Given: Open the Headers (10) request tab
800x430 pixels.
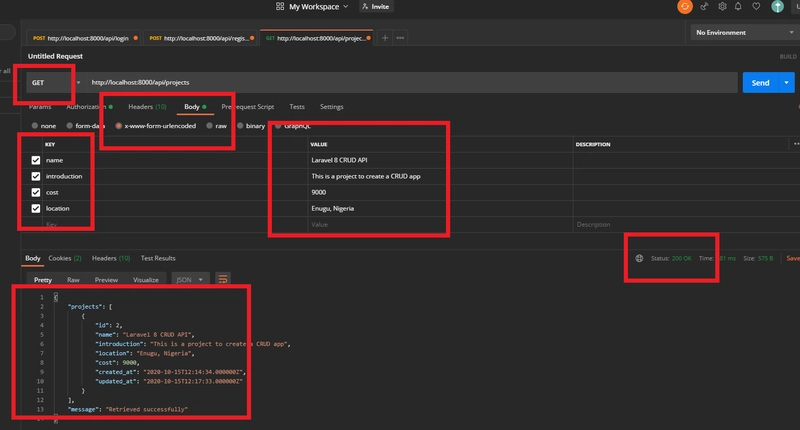Looking at the screenshot, I should point(147,107).
